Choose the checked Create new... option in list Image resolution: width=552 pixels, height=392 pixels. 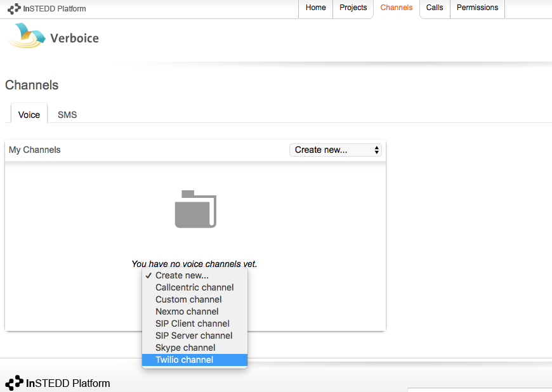click(195, 275)
